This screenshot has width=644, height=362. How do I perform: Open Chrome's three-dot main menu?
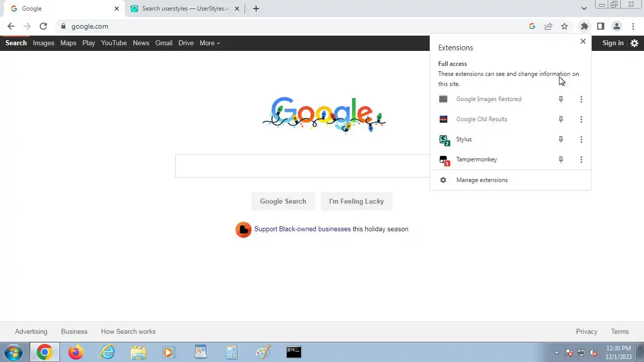pyautogui.click(x=633, y=26)
